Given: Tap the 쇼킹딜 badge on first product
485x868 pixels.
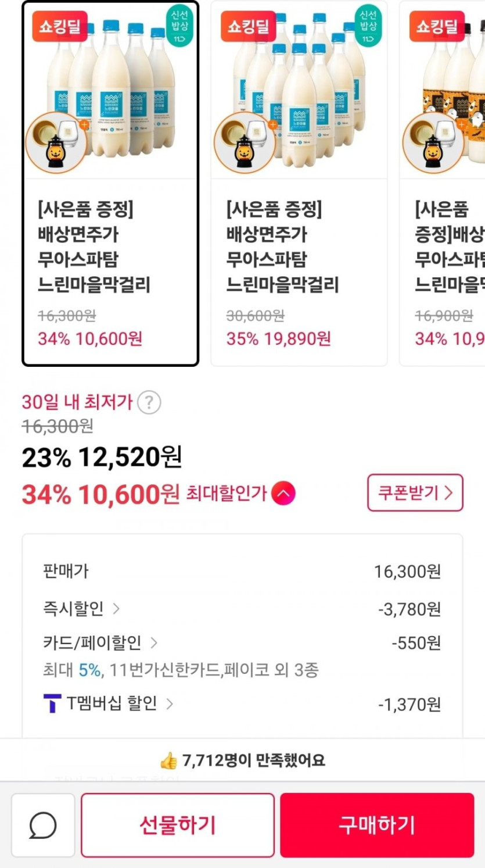Looking at the screenshot, I should click(59, 26).
